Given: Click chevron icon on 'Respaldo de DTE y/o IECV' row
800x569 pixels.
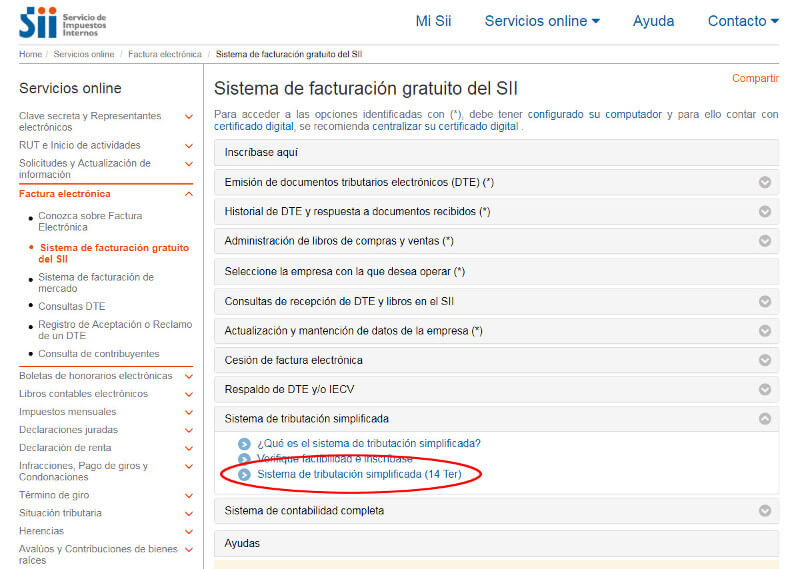Looking at the screenshot, I should tap(765, 390).
